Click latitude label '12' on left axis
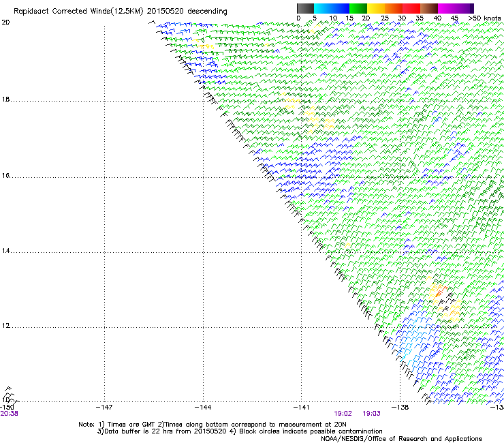 coord(5,326)
